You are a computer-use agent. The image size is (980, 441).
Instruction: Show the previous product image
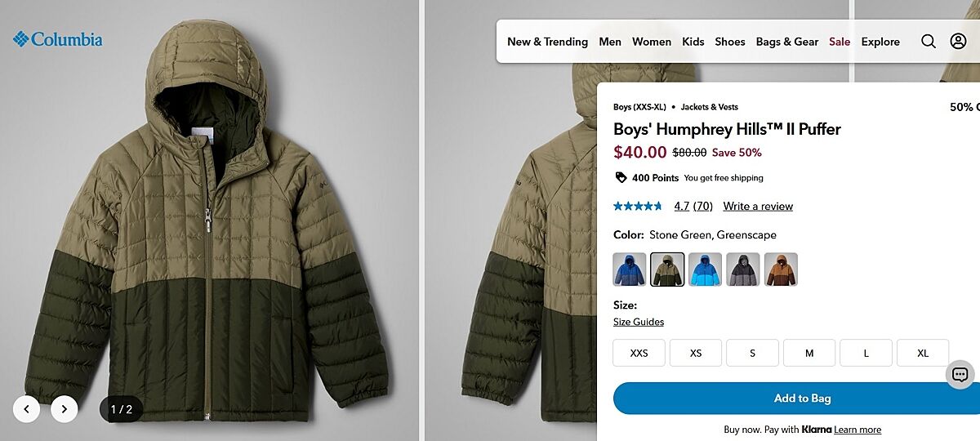click(x=27, y=409)
